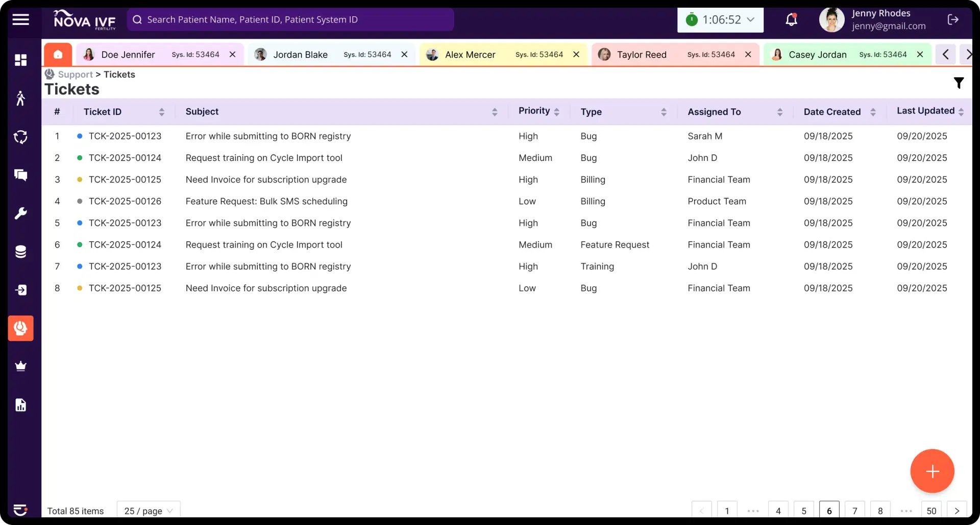Viewport: 980px width, 525px height.
Task: Click the patient search input field
Action: tap(291, 20)
